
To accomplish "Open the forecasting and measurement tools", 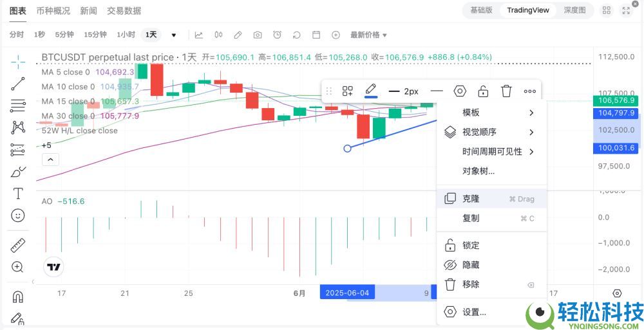I will point(18,150).
